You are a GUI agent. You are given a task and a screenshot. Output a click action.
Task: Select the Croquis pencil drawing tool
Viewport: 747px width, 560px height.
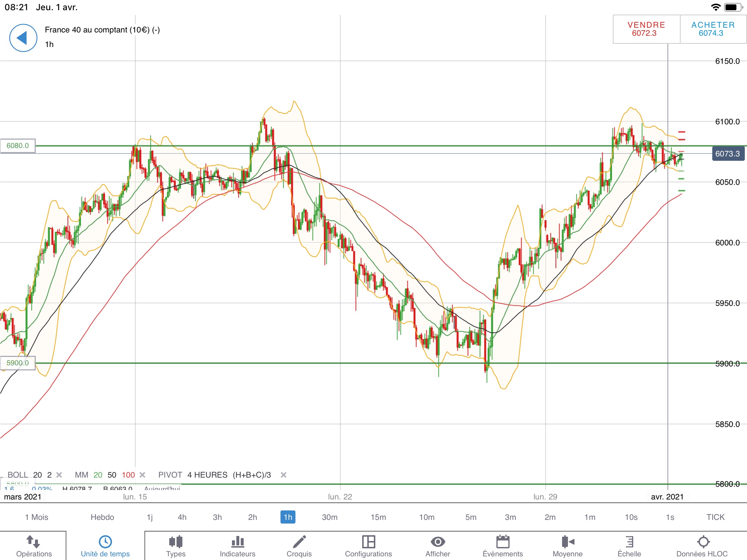[x=299, y=542]
